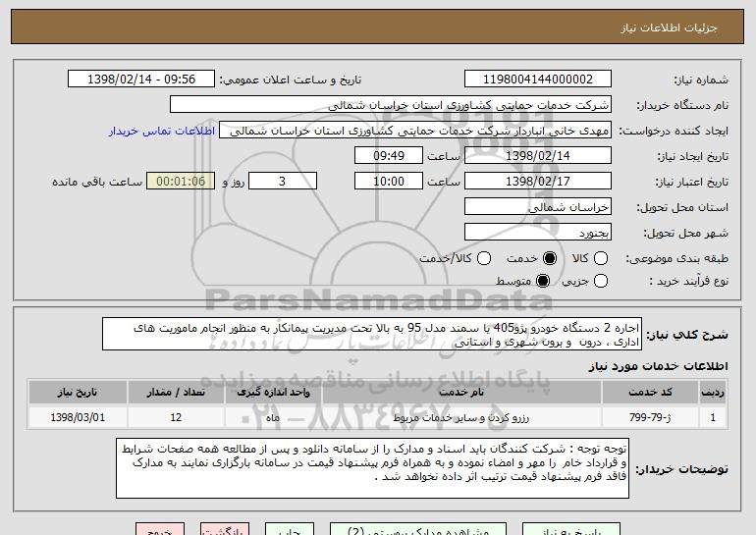Choose the جزیی purchase process option

click(601, 281)
